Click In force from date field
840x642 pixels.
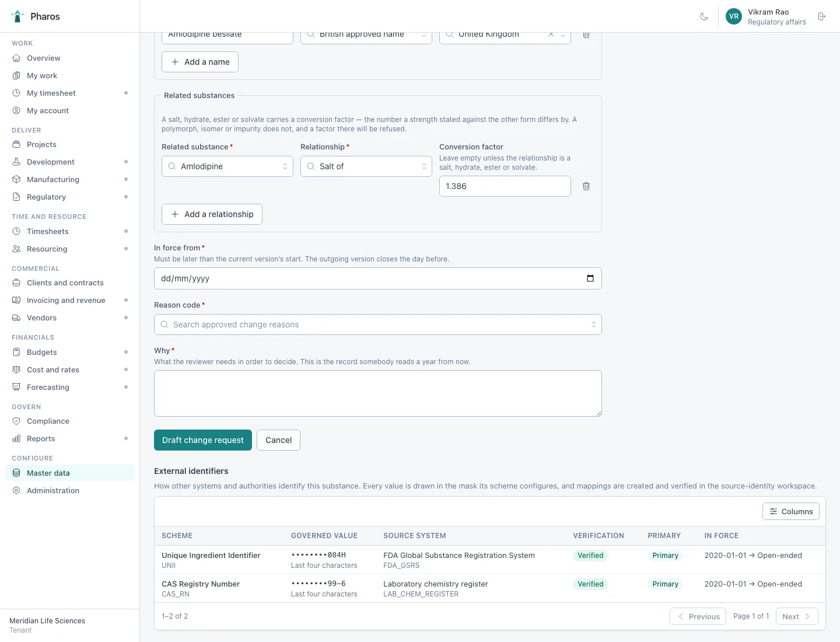378,278
